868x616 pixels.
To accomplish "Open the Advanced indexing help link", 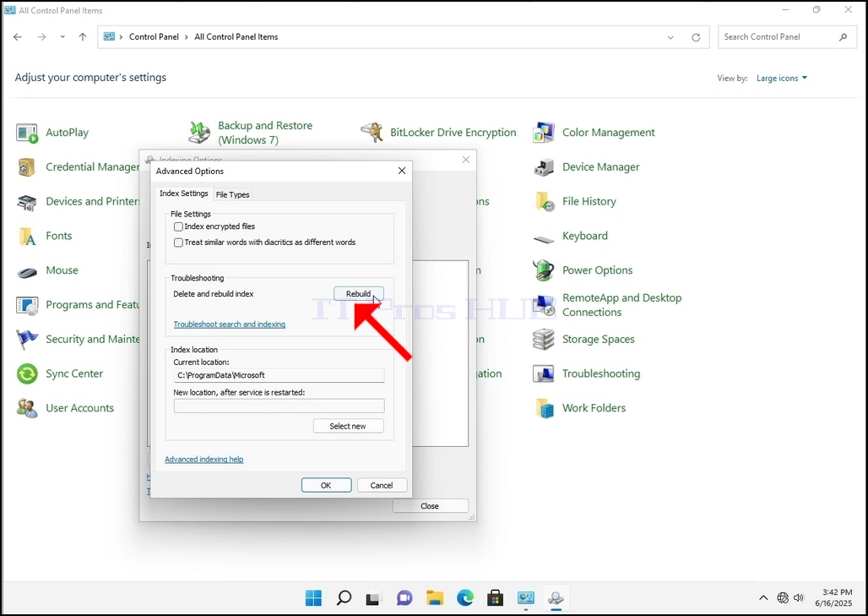I will point(203,459).
